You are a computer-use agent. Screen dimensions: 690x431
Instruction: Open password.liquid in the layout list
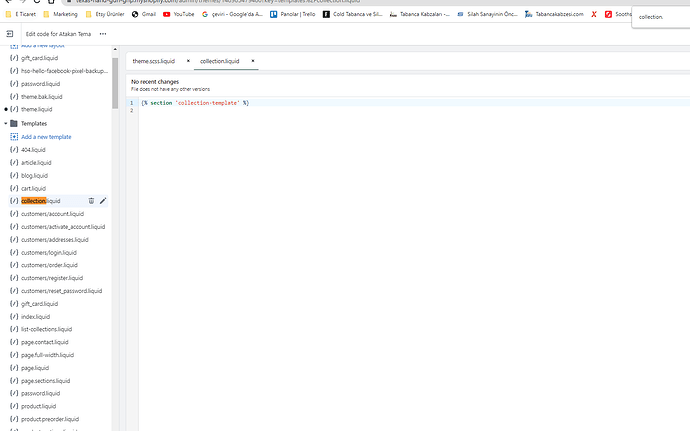pos(40,84)
